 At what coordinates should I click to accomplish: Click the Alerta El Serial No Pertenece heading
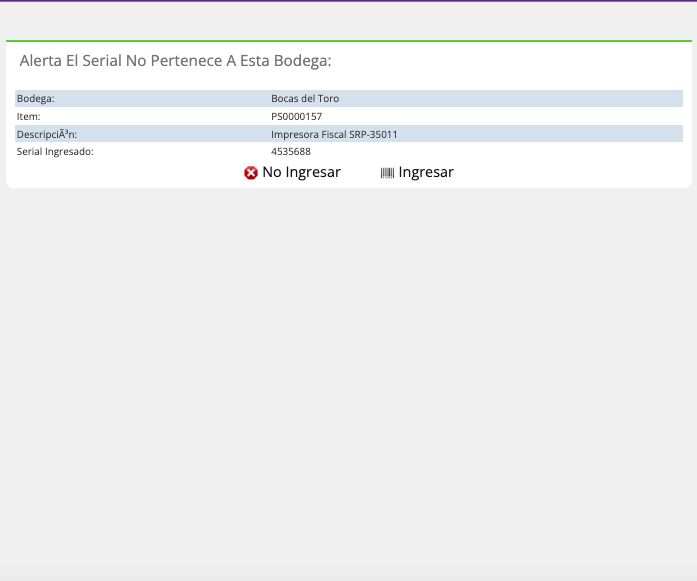[x=176, y=61]
